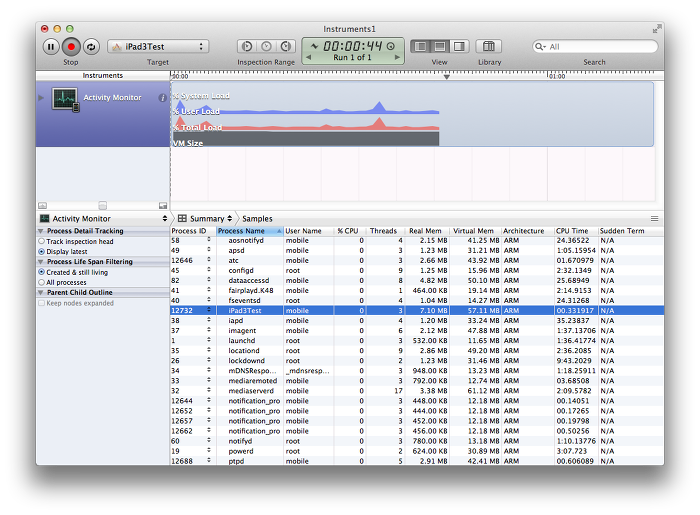Image resolution: width=700 pixels, height=515 pixels.
Task: Sort by % CPU column header
Action: point(350,231)
